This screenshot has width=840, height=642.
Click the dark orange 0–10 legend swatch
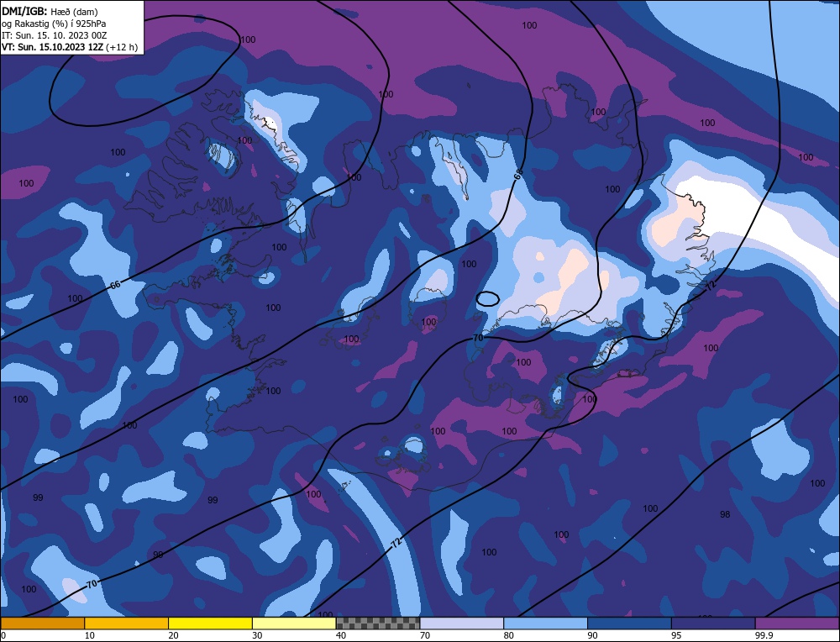[x=42, y=624]
